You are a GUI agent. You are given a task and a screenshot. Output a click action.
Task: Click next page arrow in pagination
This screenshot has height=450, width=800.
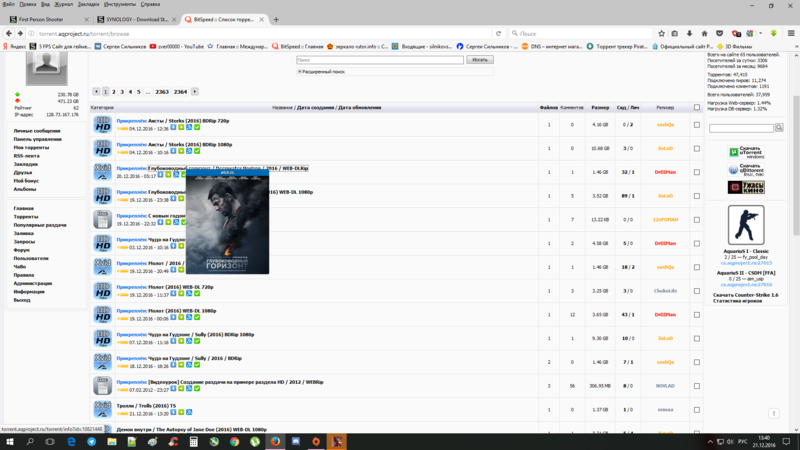click(195, 91)
